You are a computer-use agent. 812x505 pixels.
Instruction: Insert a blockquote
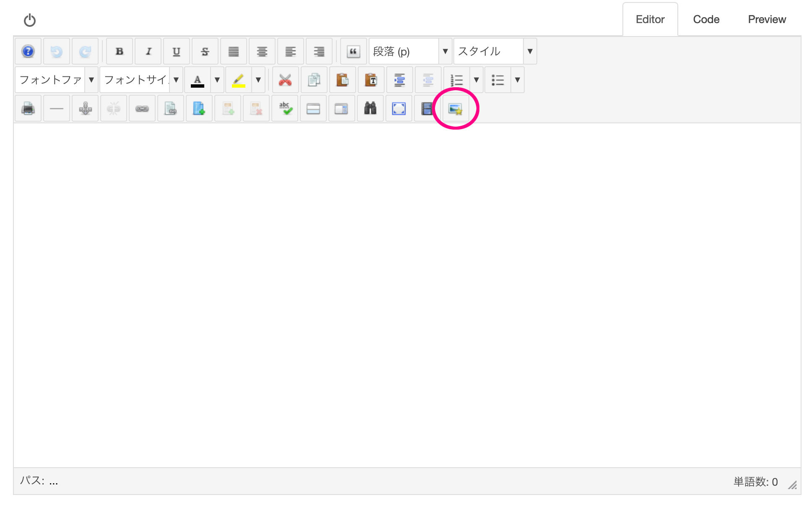353,52
